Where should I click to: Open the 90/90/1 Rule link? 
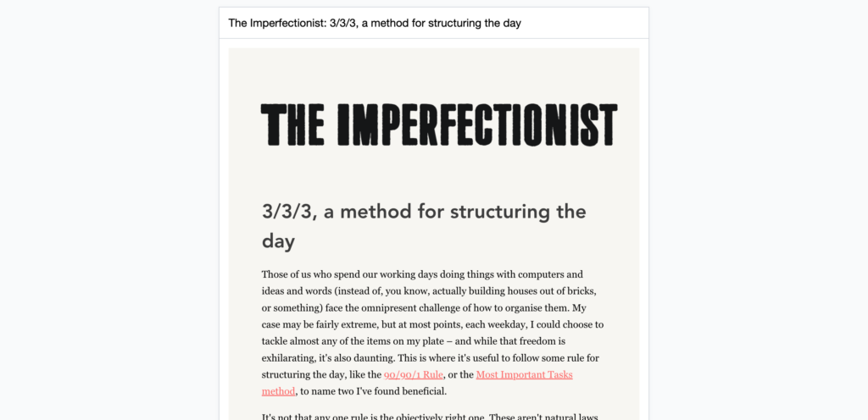point(413,374)
